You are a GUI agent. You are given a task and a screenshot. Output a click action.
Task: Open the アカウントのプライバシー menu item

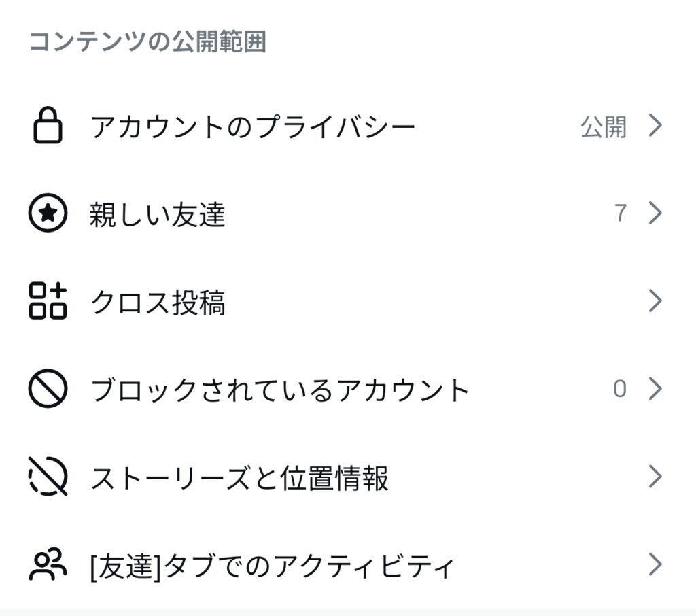tap(252, 127)
